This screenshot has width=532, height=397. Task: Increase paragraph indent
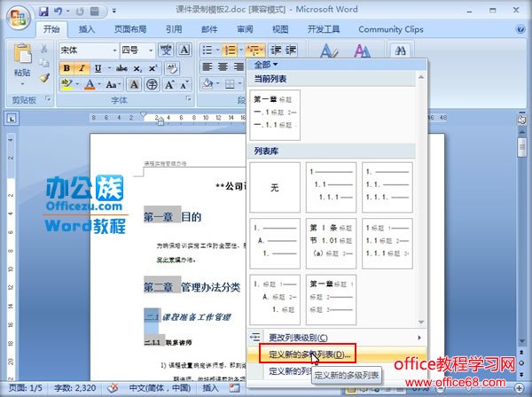(x=291, y=51)
